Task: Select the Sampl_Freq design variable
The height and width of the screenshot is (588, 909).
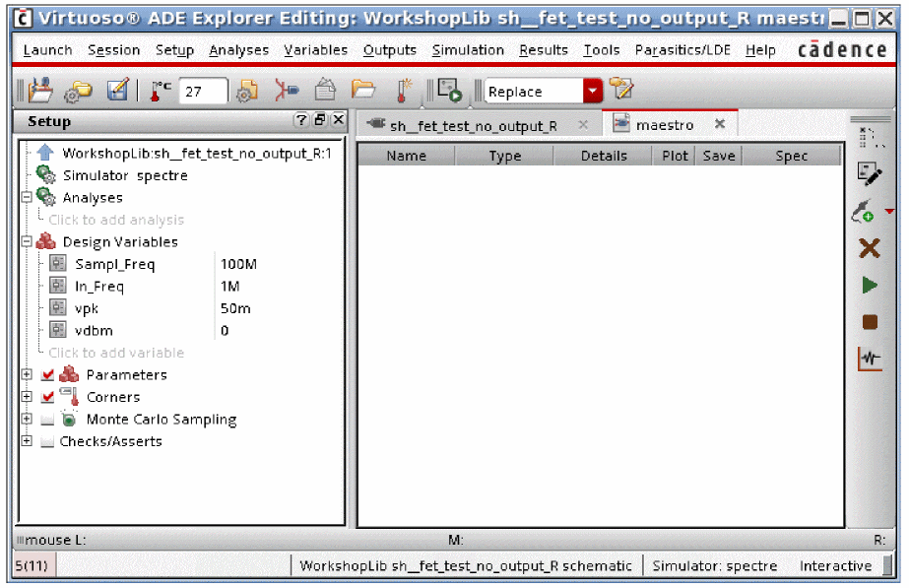Action: pos(115,264)
